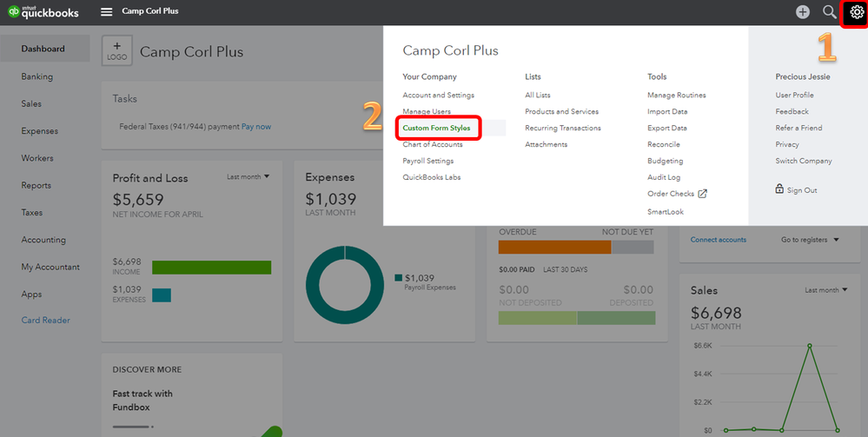Open Payroll Settings

tap(427, 161)
